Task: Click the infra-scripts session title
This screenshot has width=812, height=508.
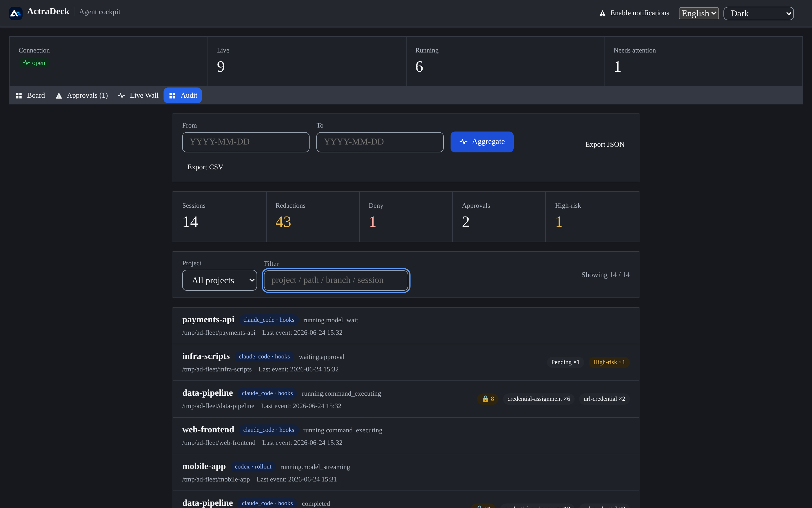Action: 206,356
